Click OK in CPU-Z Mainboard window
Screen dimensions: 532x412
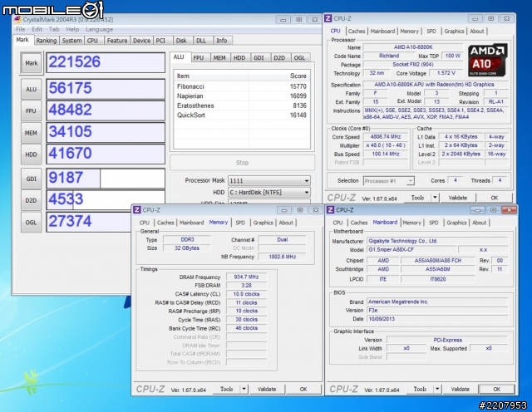point(497,389)
